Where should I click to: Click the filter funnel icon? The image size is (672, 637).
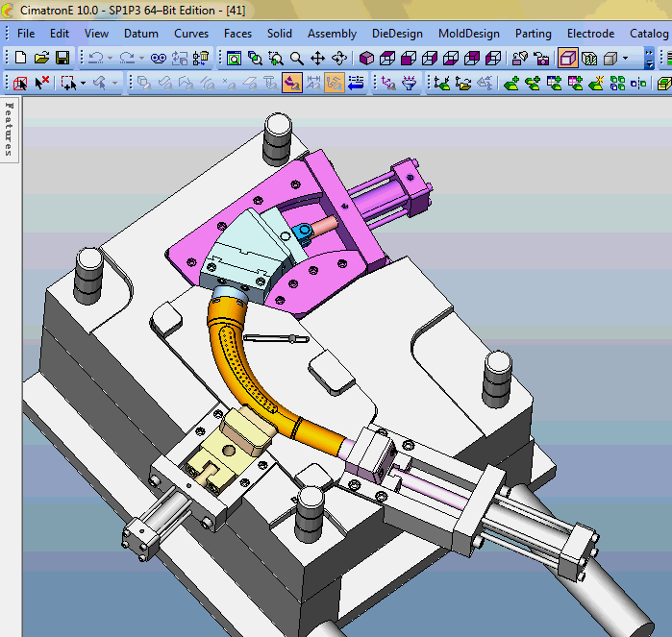409,84
